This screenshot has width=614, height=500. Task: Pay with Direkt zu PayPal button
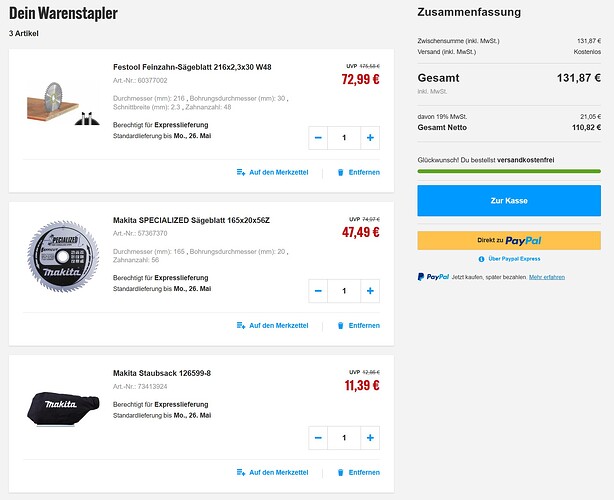[x=509, y=240]
